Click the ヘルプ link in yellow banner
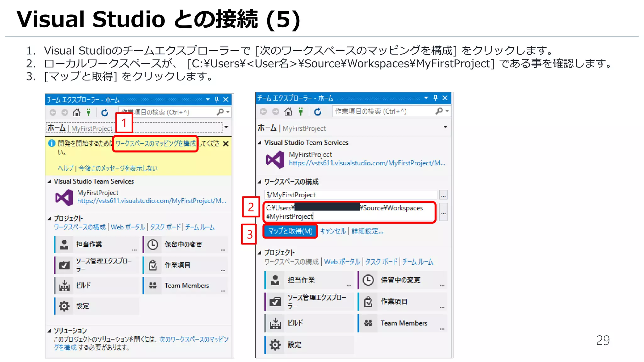 (x=65, y=168)
